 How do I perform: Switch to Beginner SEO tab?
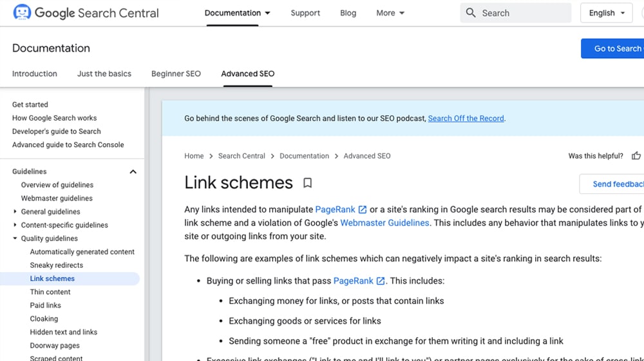(176, 73)
